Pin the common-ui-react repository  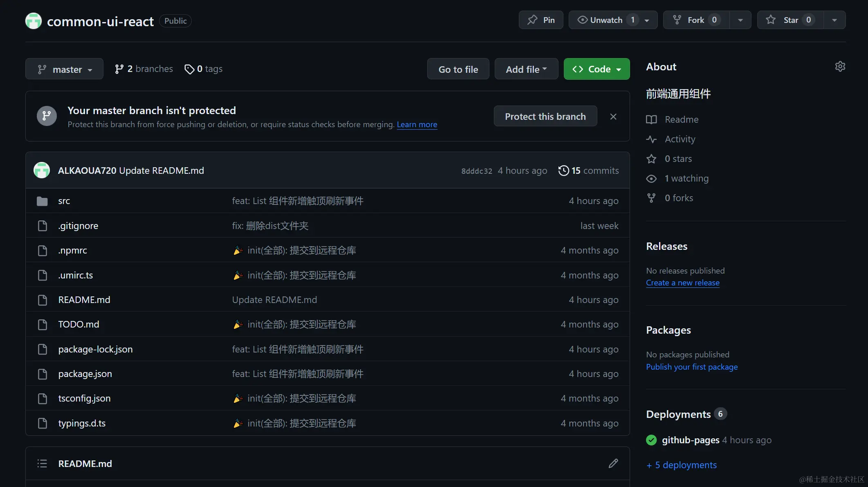[541, 20]
